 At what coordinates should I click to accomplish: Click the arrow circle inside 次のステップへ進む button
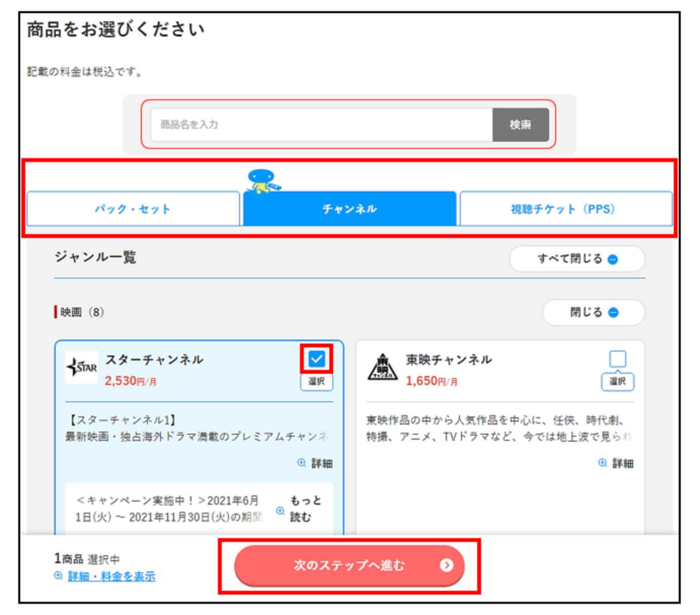click(x=446, y=566)
